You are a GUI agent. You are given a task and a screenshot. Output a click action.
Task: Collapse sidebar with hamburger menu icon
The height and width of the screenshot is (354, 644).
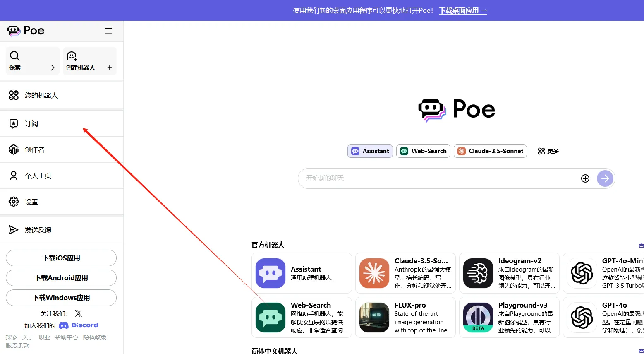(x=108, y=31)
